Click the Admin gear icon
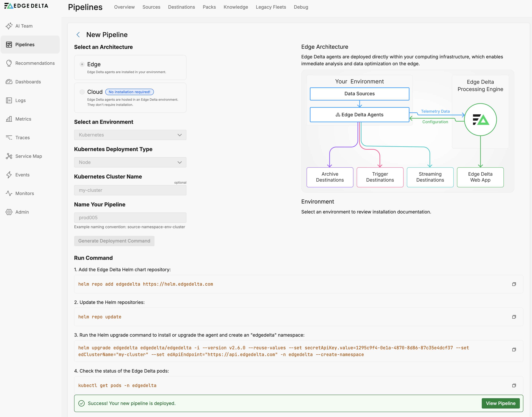Screen dimensions: 532x417 point(9,212)
